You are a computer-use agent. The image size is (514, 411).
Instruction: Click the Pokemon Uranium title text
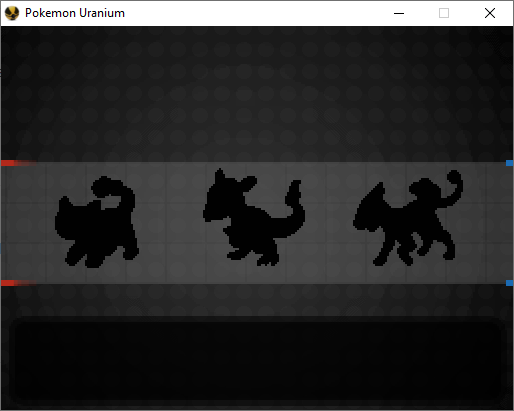coord(75,13)
